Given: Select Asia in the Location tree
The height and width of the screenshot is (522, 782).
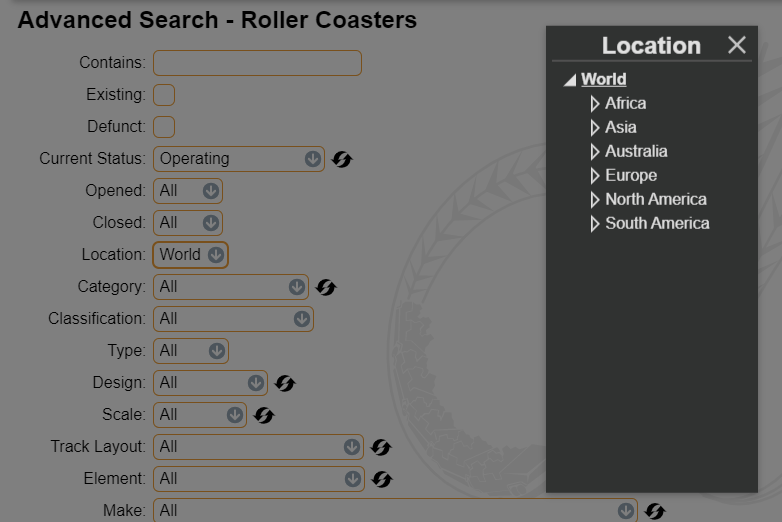Looking at the screenshot, I should 620,127.
